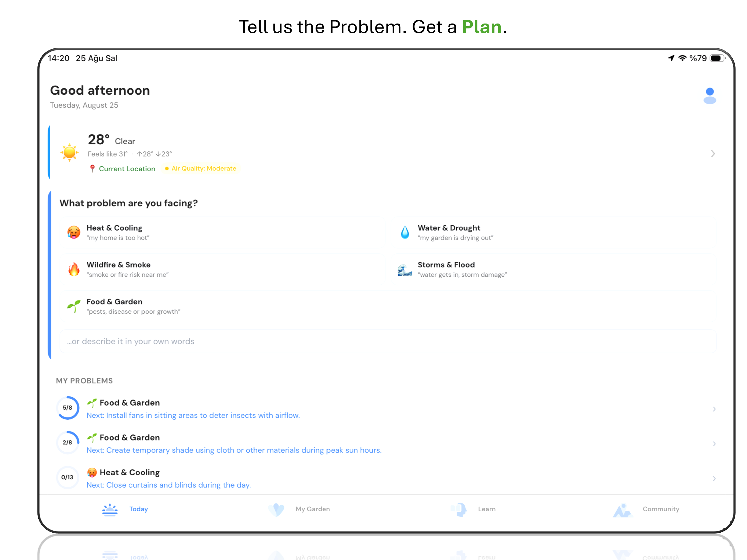This screenshot has height=560, width=747.
Task: Click the My Garden heart icon
Action: click(x=276, y=509)
